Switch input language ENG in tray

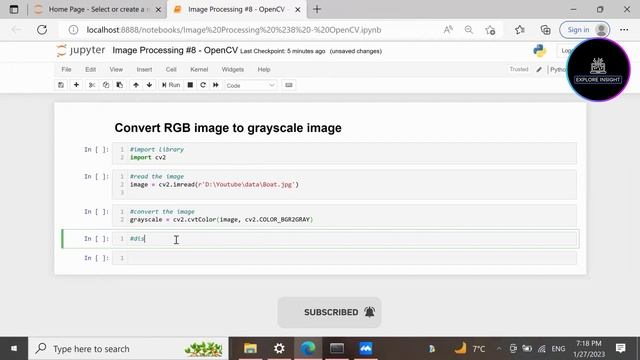pyautogui.click(x=558, y=349)
